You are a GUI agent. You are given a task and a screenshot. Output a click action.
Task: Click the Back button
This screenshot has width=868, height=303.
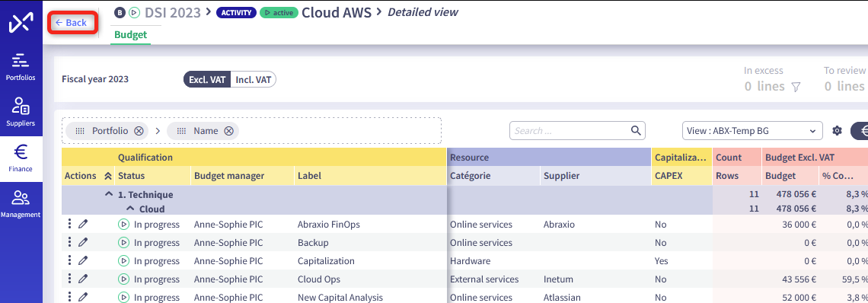point(72,23)
